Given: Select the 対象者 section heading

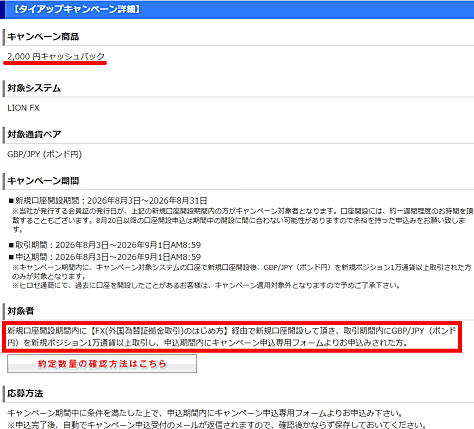Looking at the screenshot, I should click(x=21, y=311).
